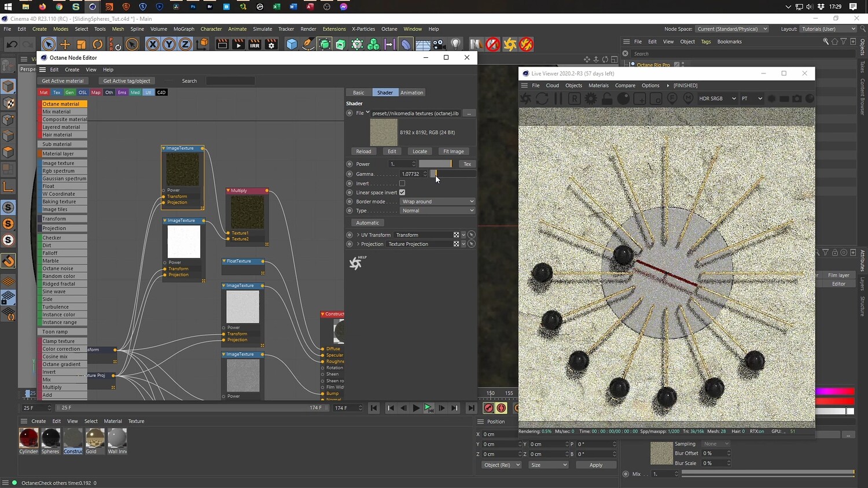Open Edit Render Settings clapperboard gear icon

[271, 45]
